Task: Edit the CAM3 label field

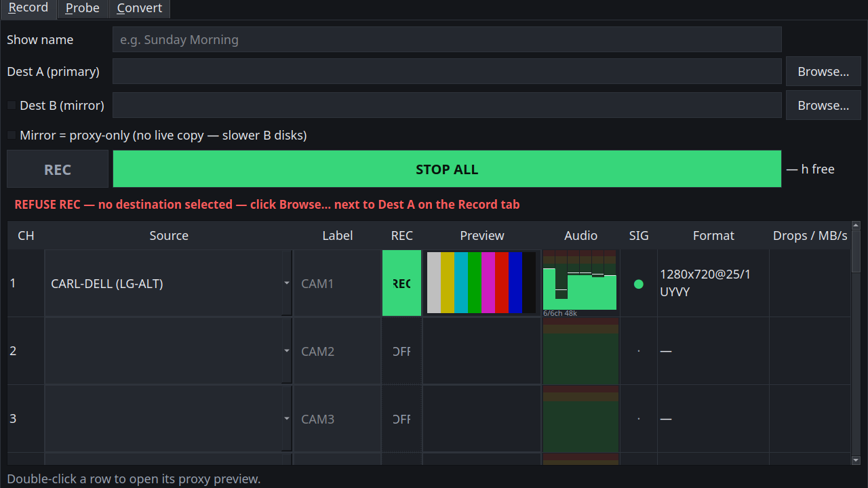Action: 337,419
